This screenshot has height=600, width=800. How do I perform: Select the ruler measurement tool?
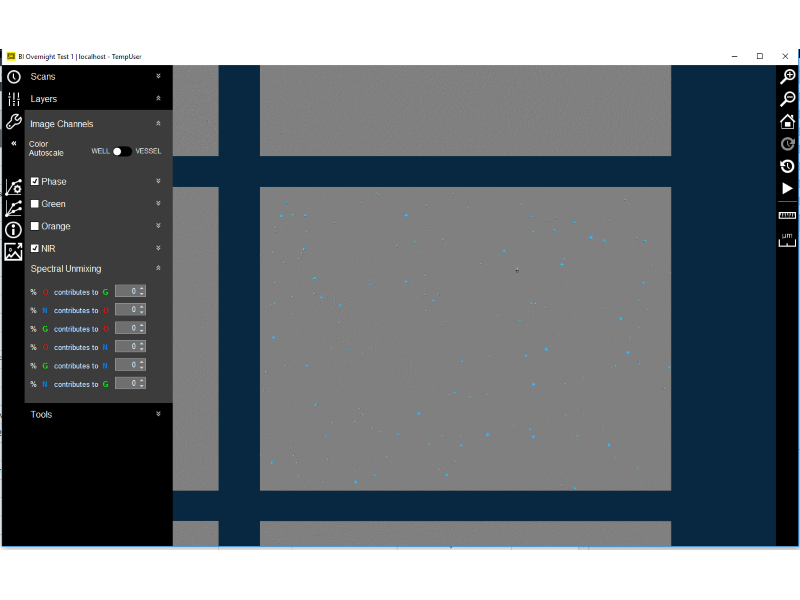(x=787, y=215)
